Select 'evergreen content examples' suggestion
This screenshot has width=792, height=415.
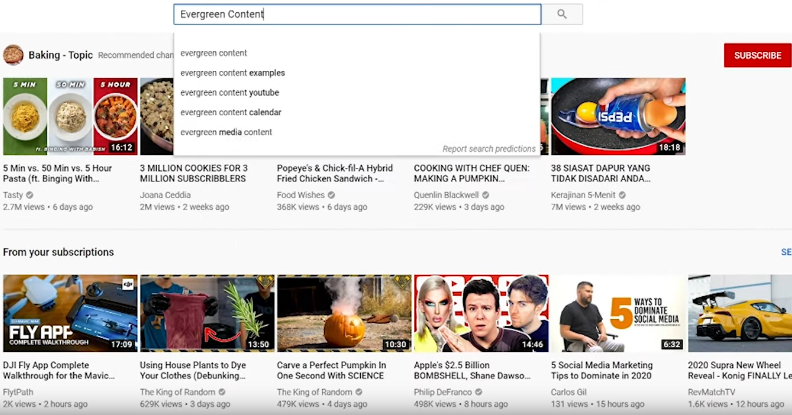(233, 73)
